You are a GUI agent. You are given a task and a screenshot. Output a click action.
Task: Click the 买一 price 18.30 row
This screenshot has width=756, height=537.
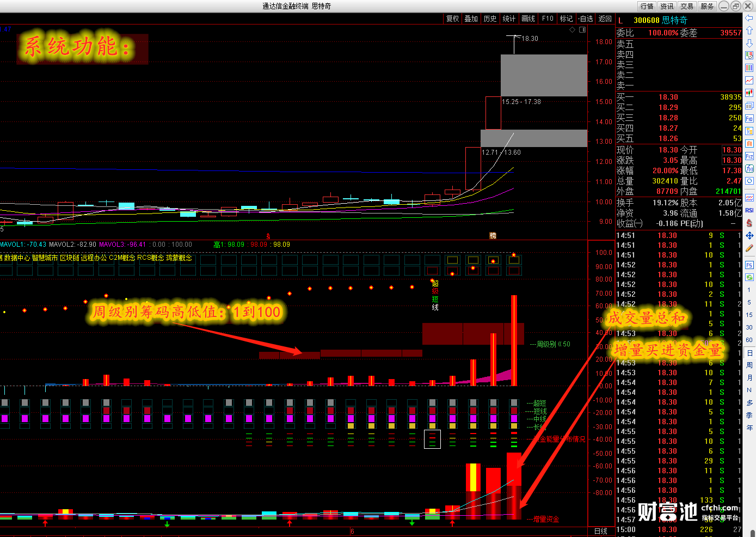(x=679, y=97)
